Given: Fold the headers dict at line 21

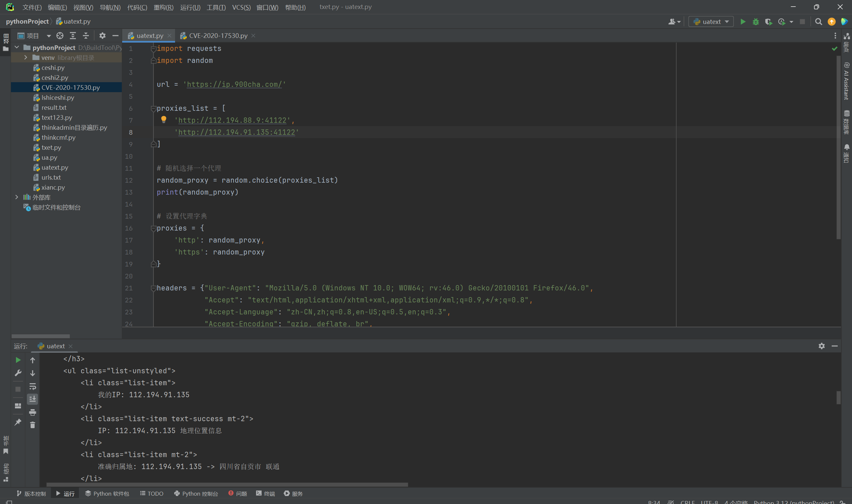Looking at the screenshot, I should click(153, 288).
